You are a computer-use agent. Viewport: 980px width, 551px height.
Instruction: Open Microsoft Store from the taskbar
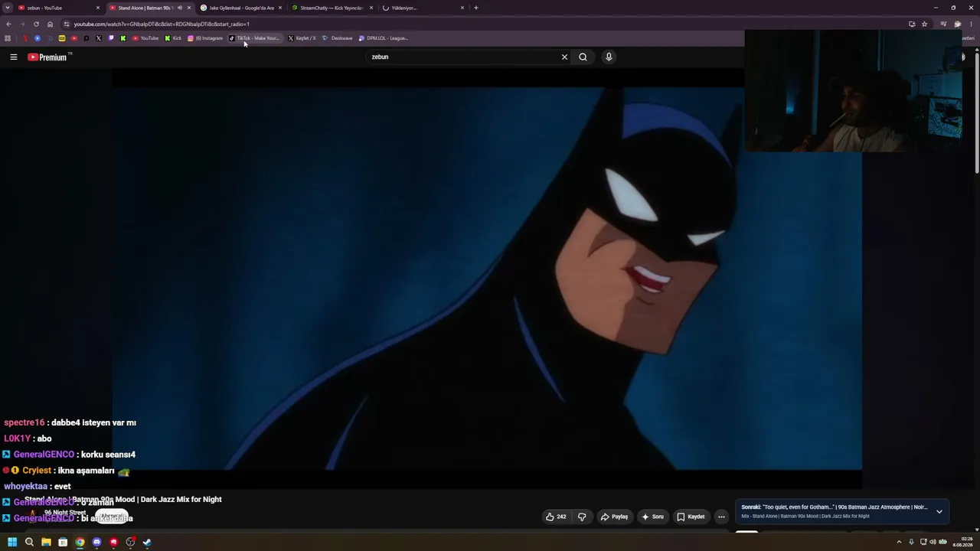pyautogui.click(x=63, y=542)
